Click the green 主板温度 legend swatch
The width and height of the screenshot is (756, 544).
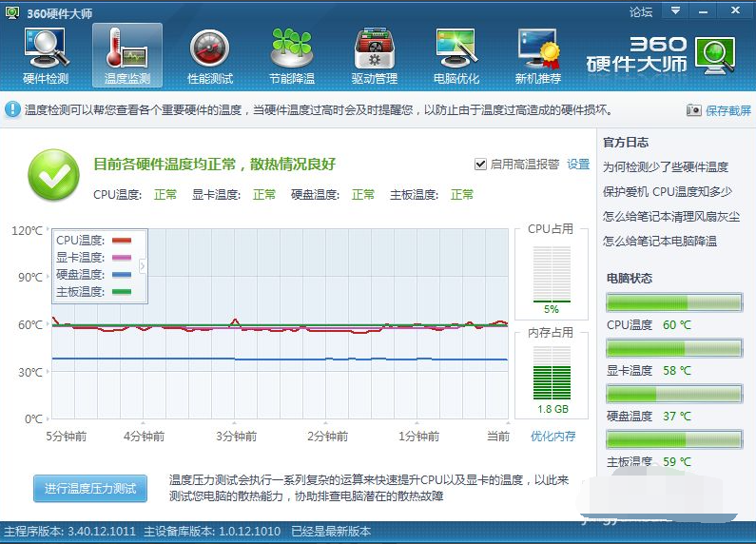(x=122, y=292)
